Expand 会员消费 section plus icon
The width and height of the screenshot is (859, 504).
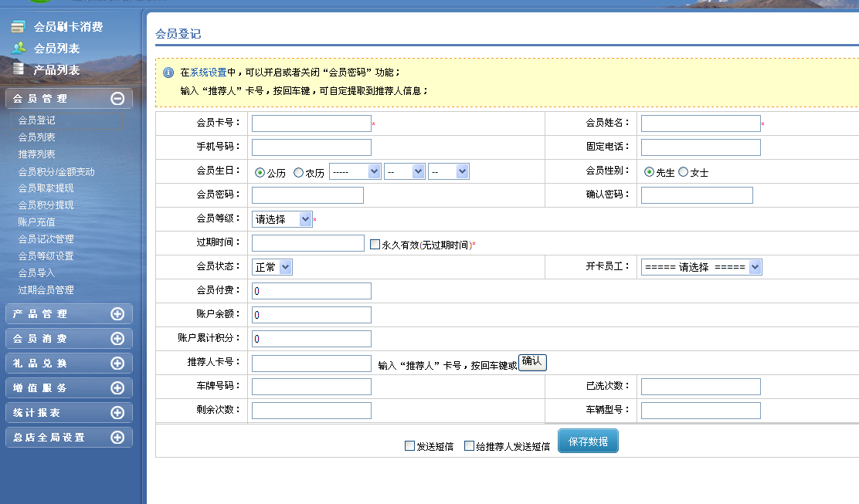(117, 338)
